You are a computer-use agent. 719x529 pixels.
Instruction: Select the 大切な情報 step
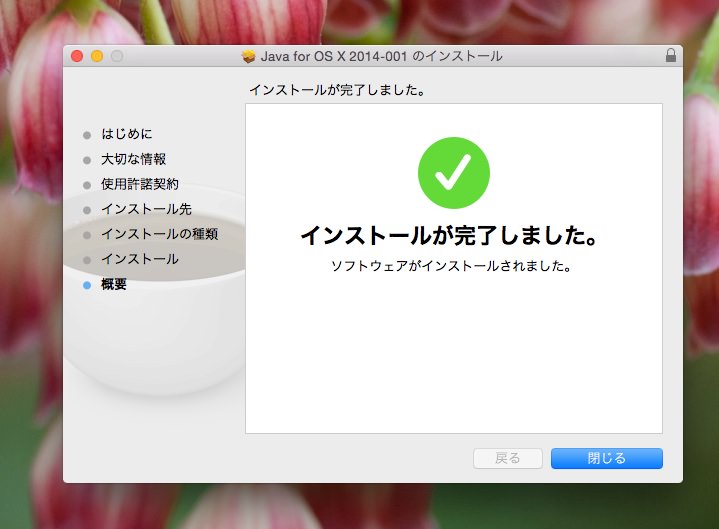(133, 159)
